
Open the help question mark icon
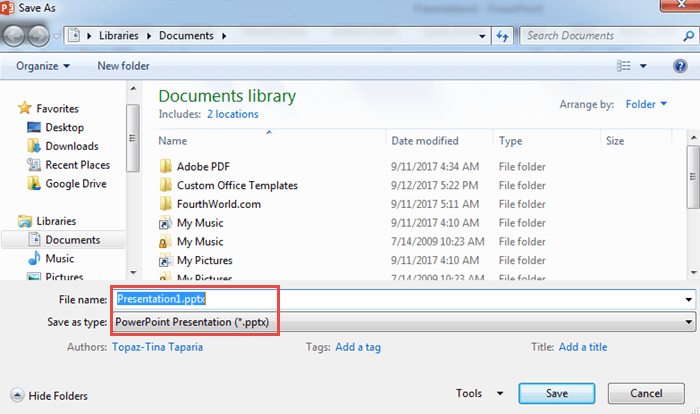pyautogui.click(x=680, y=66)
